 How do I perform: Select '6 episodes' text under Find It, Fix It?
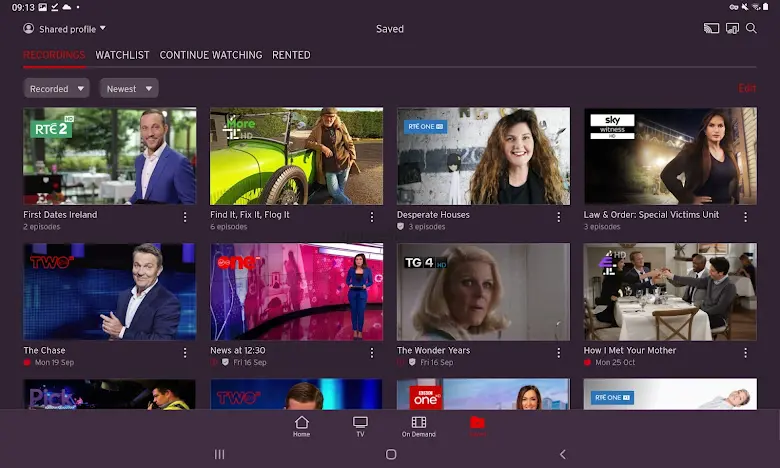point(228,226)
